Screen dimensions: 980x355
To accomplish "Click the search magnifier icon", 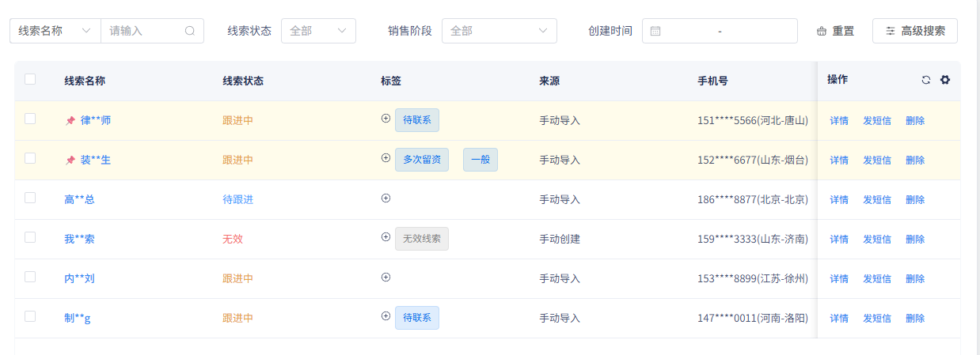I will pos(190,31).
